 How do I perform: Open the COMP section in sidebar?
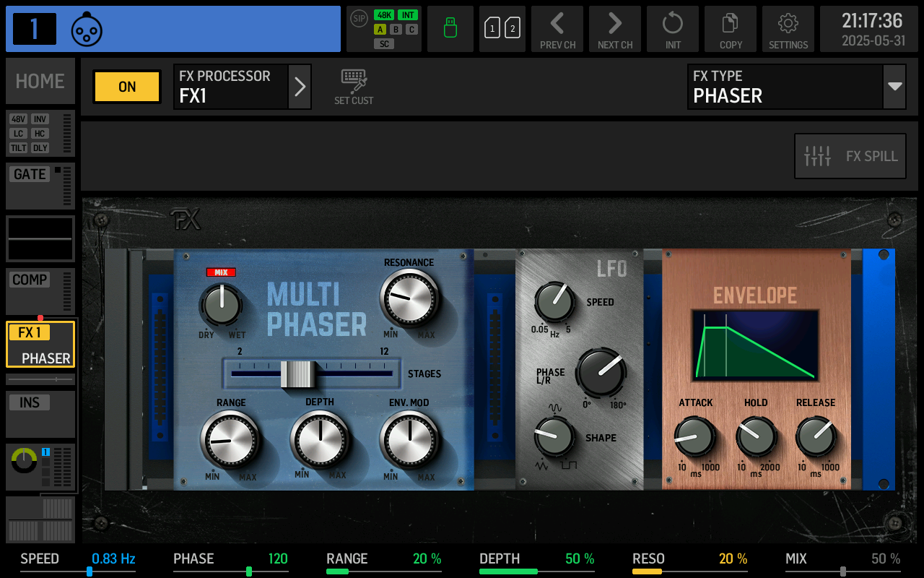29,280
